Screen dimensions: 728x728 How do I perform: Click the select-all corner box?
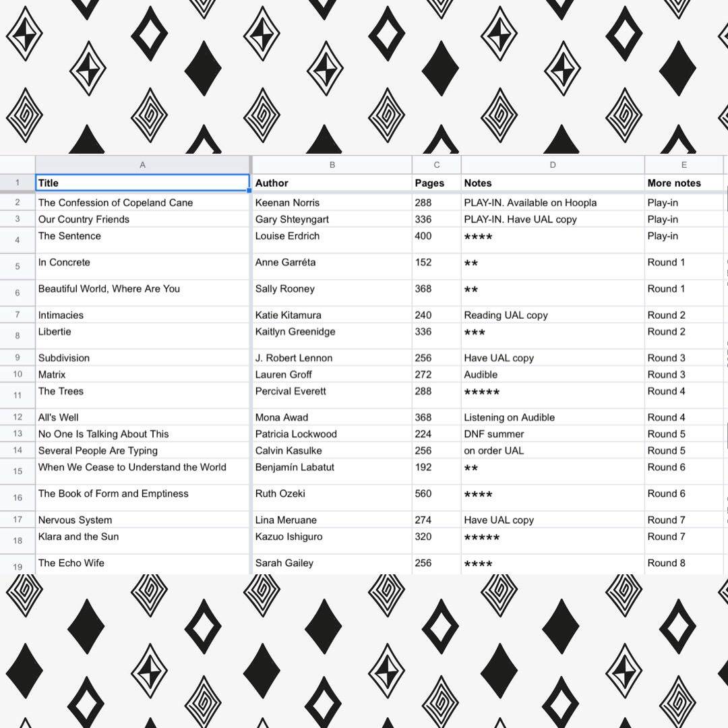18,164
